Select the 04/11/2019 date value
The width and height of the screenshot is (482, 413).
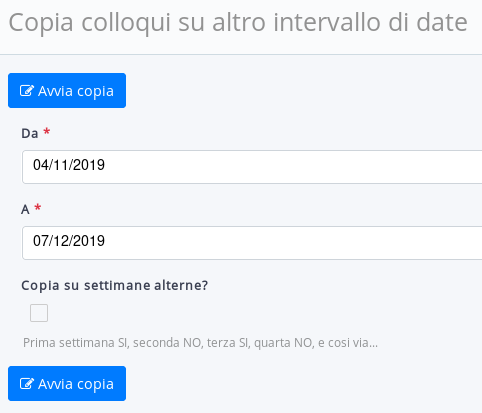pyautogui.click(x=69, y=165)
